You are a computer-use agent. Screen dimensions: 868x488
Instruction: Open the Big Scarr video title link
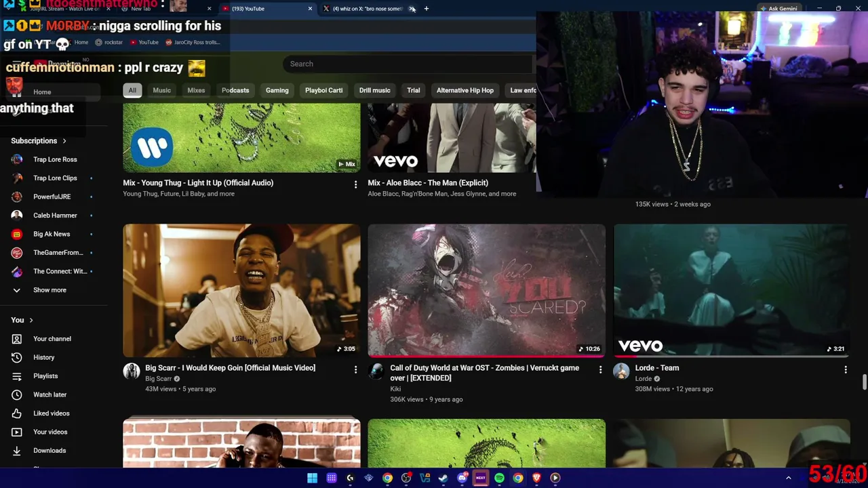tap(230, 368)
